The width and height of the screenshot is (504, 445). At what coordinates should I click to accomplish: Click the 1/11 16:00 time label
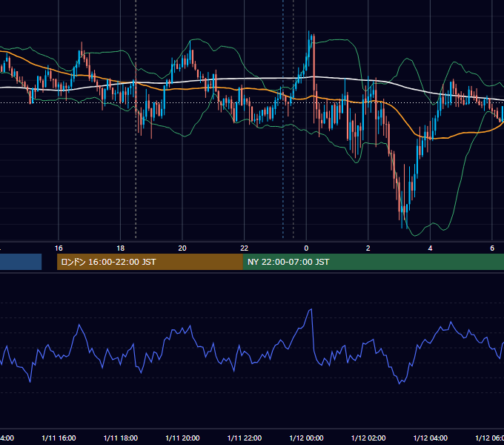click(x=59, y=438)
